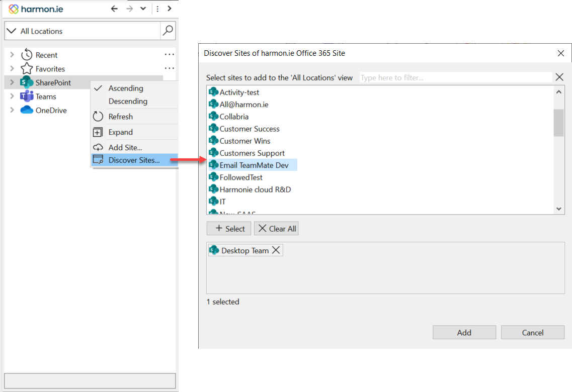Expand the Favorites tree node

click(x=12, y=68)
